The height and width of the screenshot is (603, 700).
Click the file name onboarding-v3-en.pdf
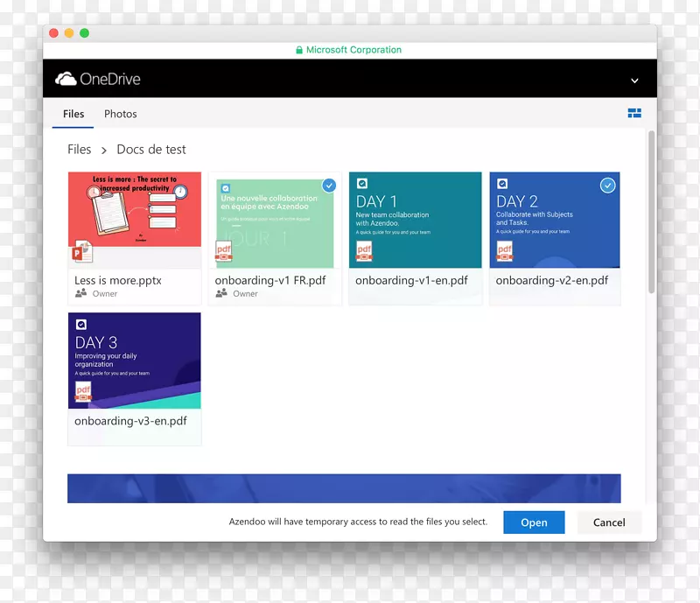point(130,421)
